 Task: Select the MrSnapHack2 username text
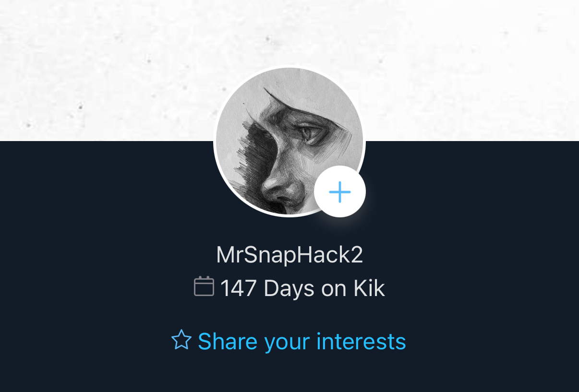[289, 255]
